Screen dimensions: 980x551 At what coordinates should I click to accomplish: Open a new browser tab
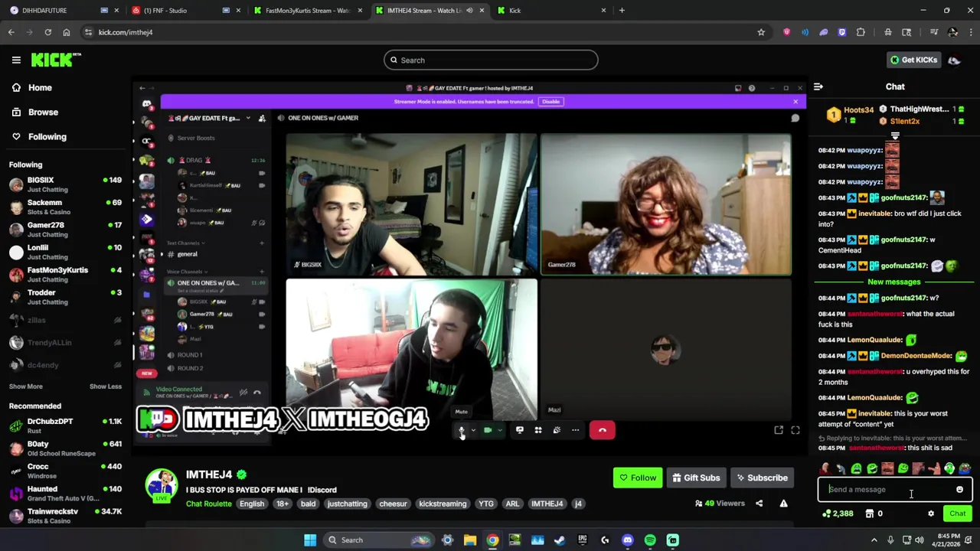(622, 11)
